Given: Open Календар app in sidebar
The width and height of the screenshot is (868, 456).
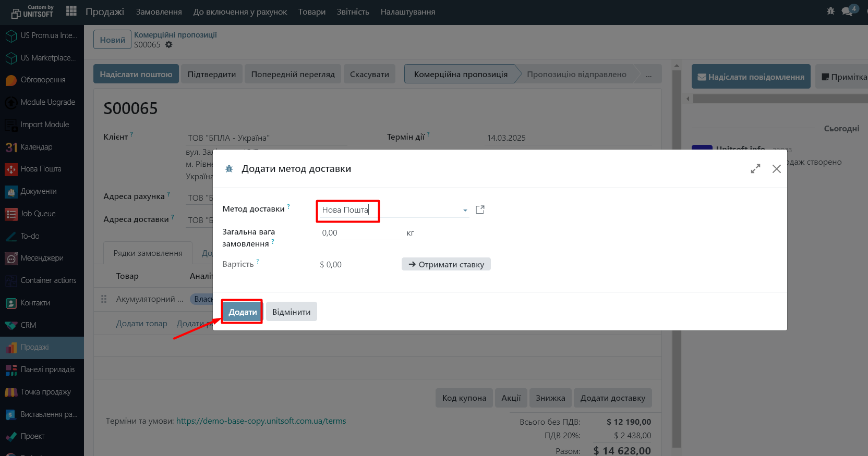Looking at the screenshot, I should [x=36, y=147].
